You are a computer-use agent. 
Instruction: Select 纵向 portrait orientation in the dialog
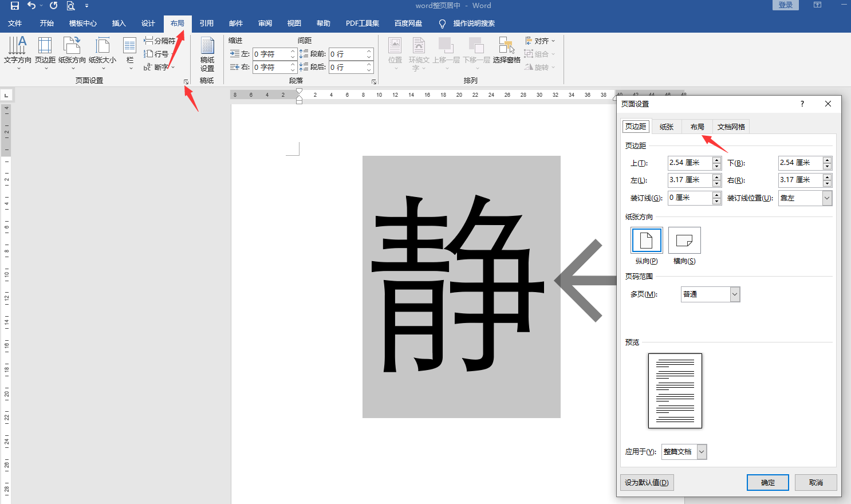coord(647,240)
